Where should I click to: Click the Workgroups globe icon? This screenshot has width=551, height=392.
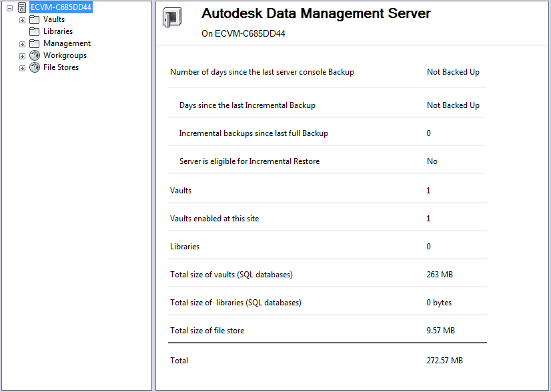click(35, 55)
